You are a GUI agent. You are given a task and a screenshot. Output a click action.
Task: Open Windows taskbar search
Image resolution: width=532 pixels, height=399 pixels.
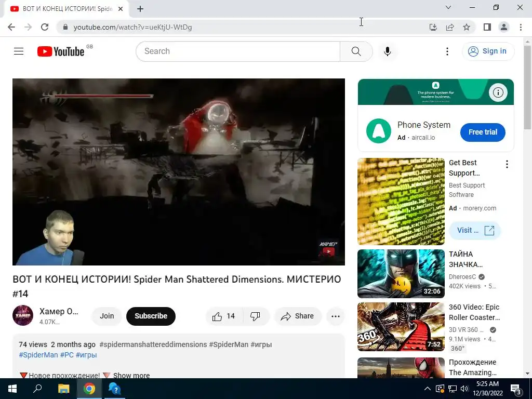pyautogui.click(x=37, y=389)
